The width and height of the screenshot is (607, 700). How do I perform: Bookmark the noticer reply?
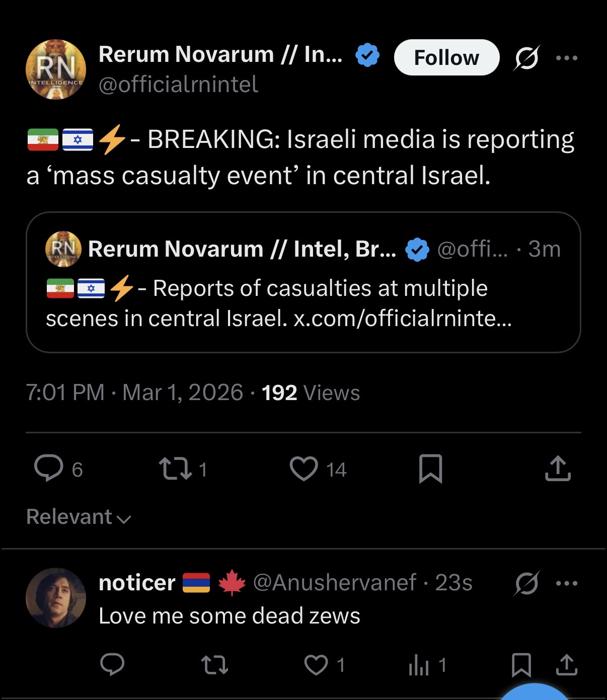coord(521,665)
